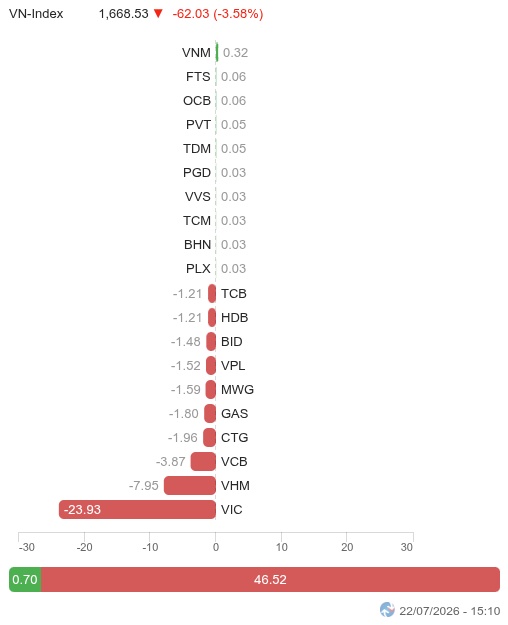Click the TCB ticker label
Image resolution: width=508 pixels, height=625 pixels.
tap(234, 294)
